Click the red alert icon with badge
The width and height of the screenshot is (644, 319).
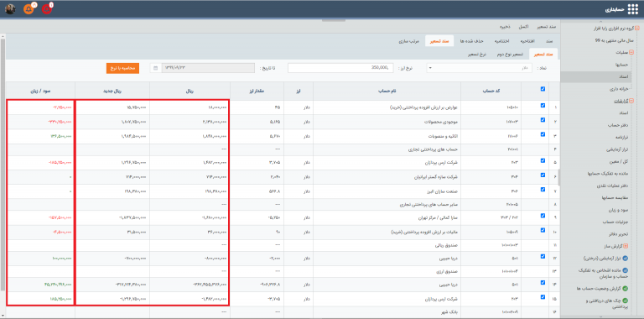click(x=47, y=9)
